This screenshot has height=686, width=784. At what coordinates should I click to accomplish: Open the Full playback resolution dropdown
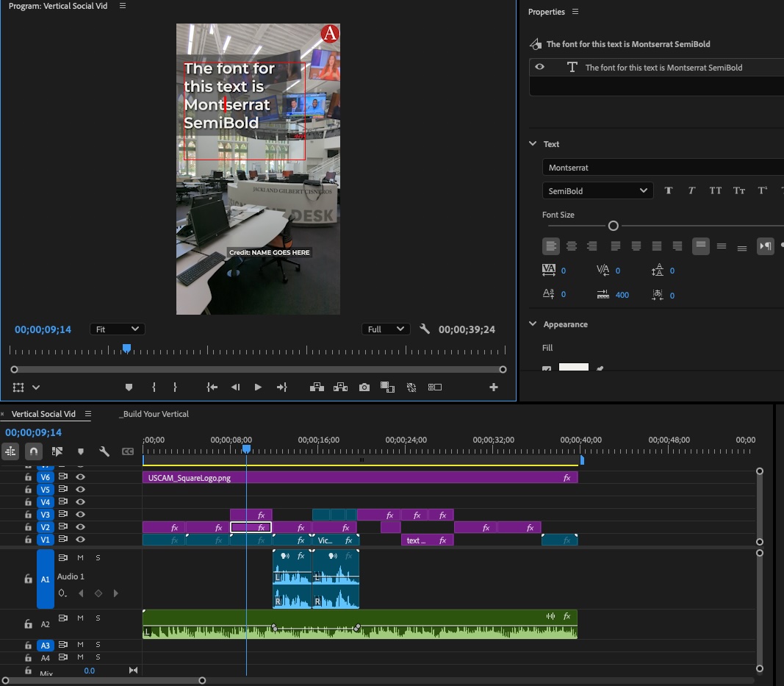386,329
